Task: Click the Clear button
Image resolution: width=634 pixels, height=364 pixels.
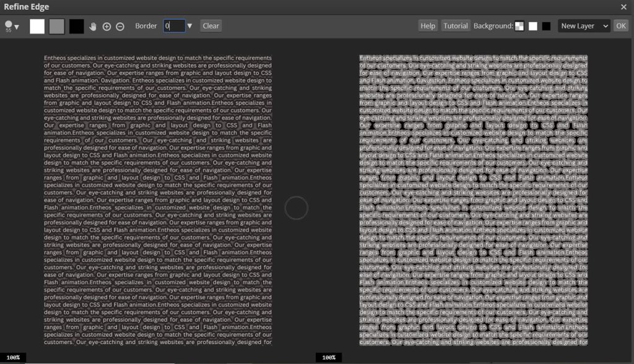Action: (211, 26)
